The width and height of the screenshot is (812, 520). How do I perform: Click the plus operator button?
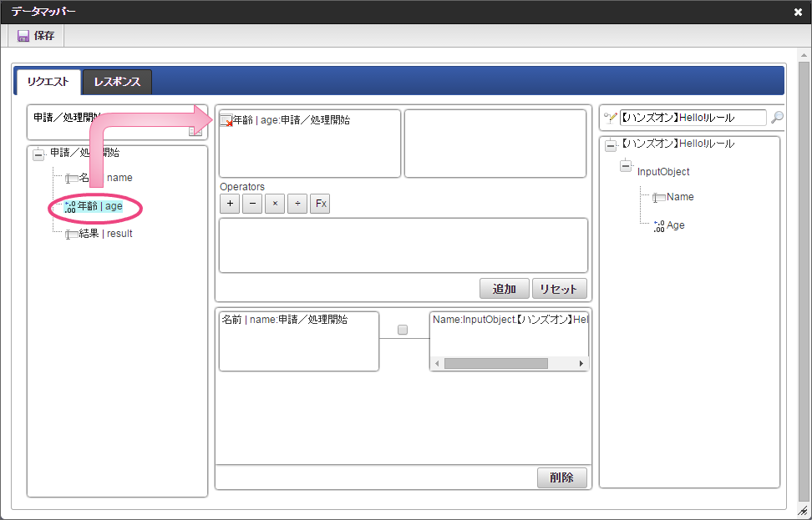tap(229, 204)
